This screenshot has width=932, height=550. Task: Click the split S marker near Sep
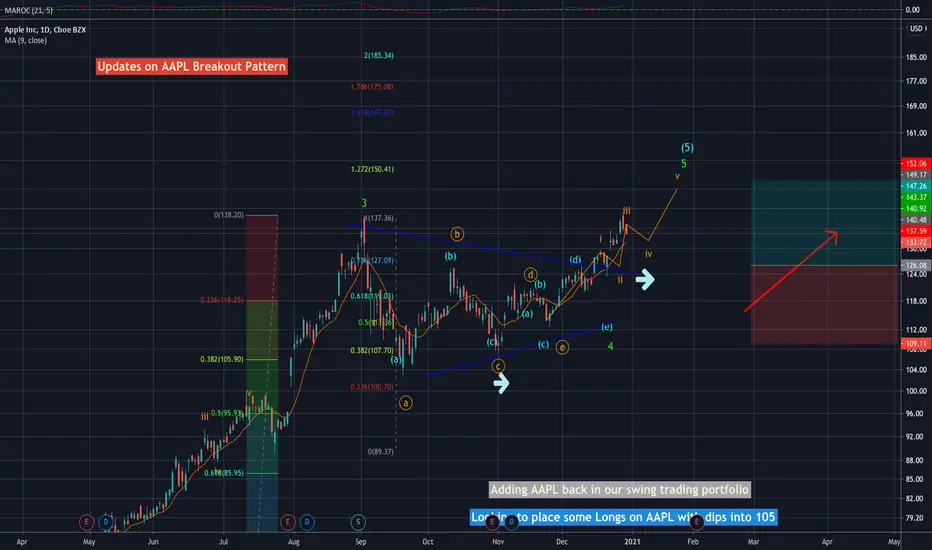358,522
